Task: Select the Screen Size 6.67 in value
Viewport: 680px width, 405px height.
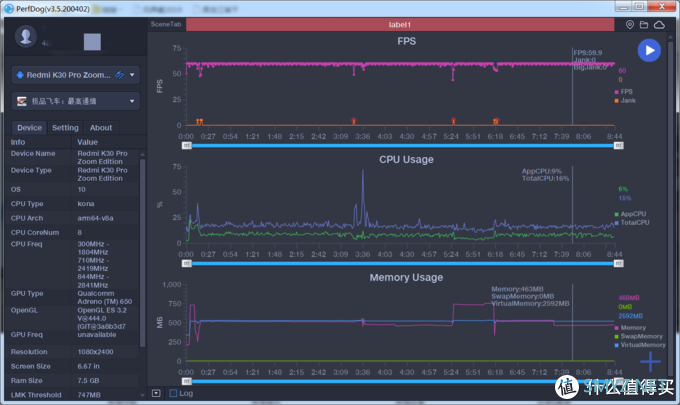Action: pos(88,366)
